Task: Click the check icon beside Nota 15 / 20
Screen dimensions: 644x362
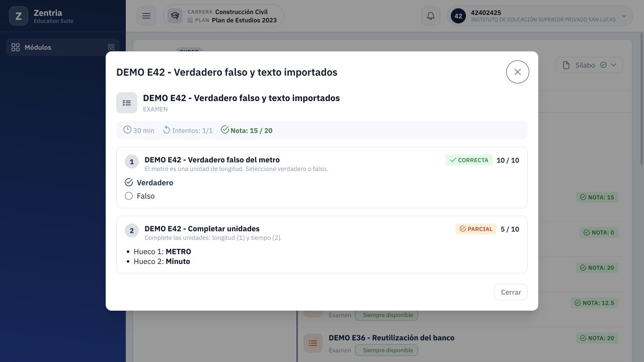Action: click(225, 130)
